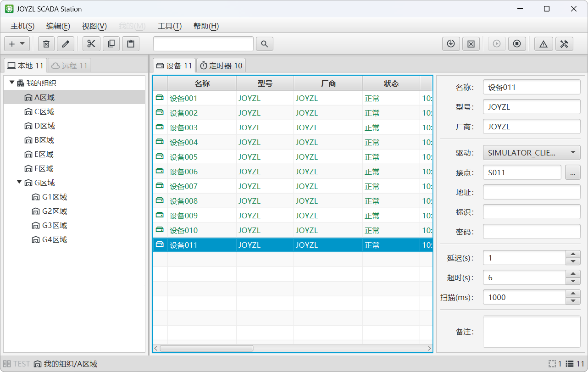The height and width of the screenshot is (372, 588).
Task: Select G3区域 in the tree
Action: (x=74, y=225)
